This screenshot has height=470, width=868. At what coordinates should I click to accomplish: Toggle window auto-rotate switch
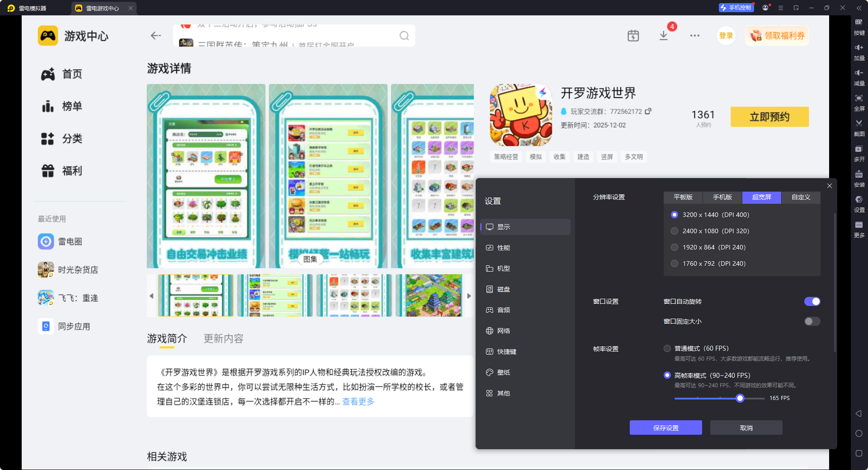coord(811,301)
